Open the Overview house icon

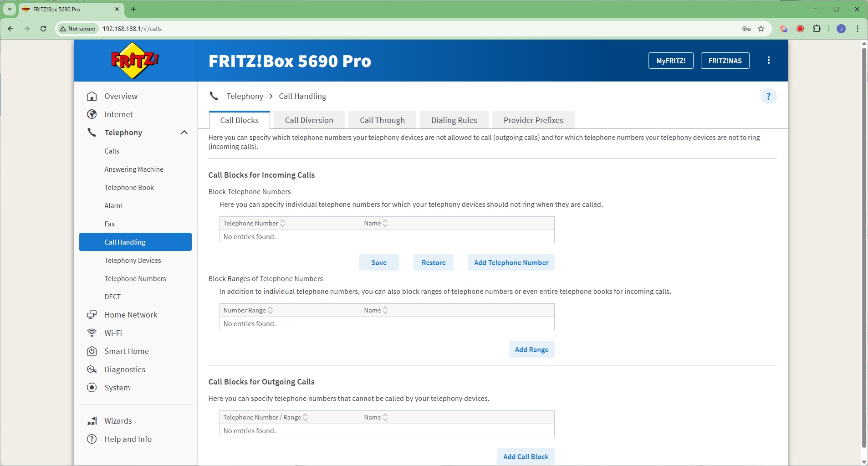[x=92, y=96]
